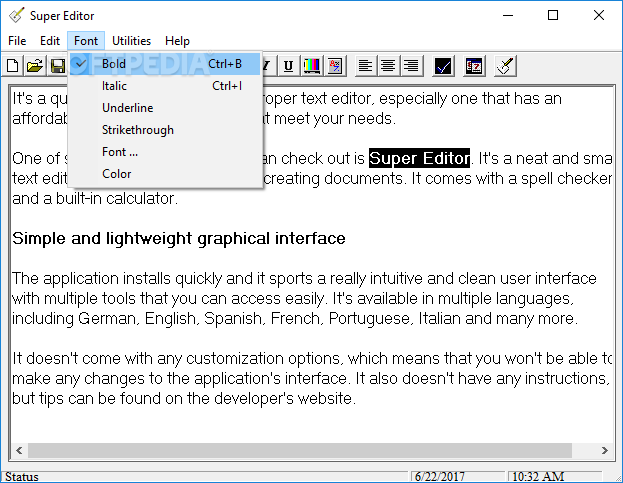Center text using toolbar alignment icon
The image size is (623, 483).
point(388,66)
